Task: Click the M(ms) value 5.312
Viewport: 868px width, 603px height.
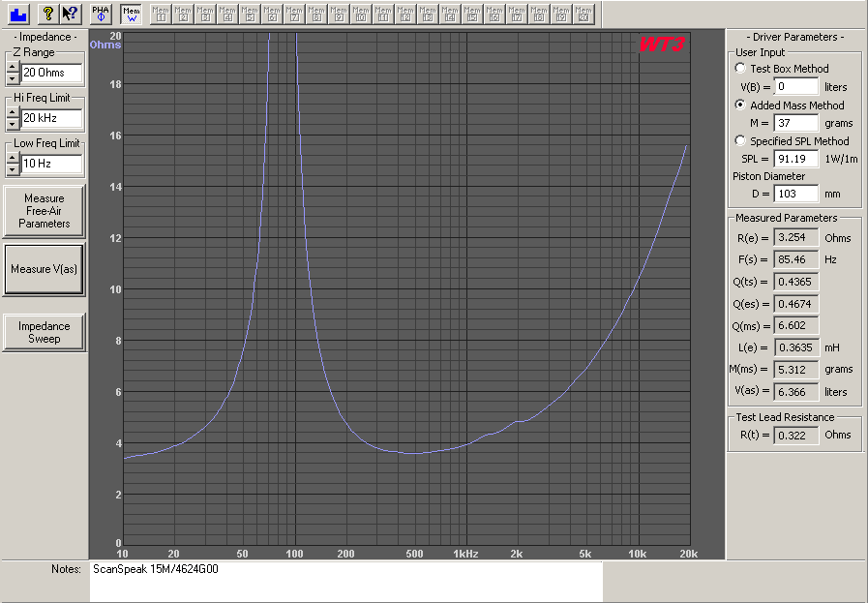Action: coord(796,370)
